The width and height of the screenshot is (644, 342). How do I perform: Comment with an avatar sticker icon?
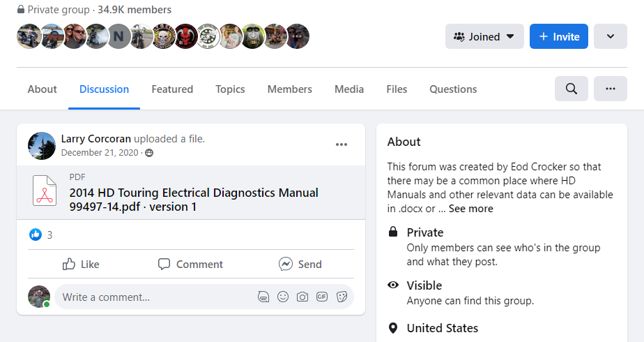pos(263,297)
